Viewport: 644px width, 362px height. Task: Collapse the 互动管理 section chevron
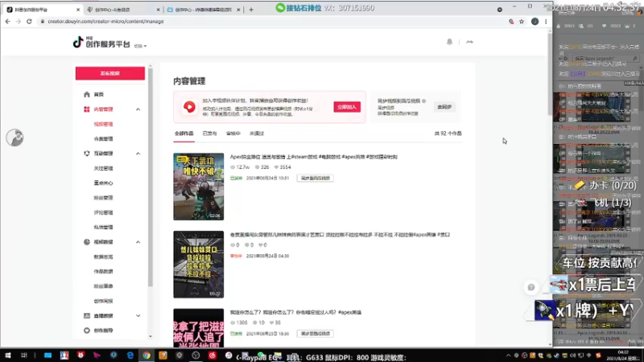(138, 154)
